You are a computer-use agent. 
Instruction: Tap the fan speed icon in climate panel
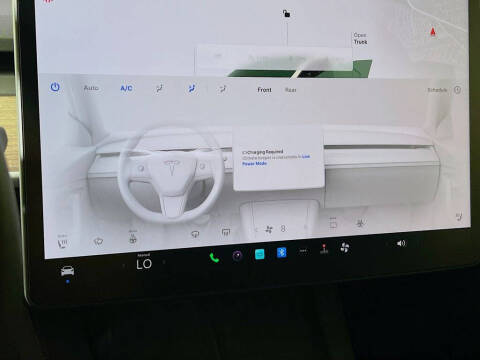tap(269, 229)
